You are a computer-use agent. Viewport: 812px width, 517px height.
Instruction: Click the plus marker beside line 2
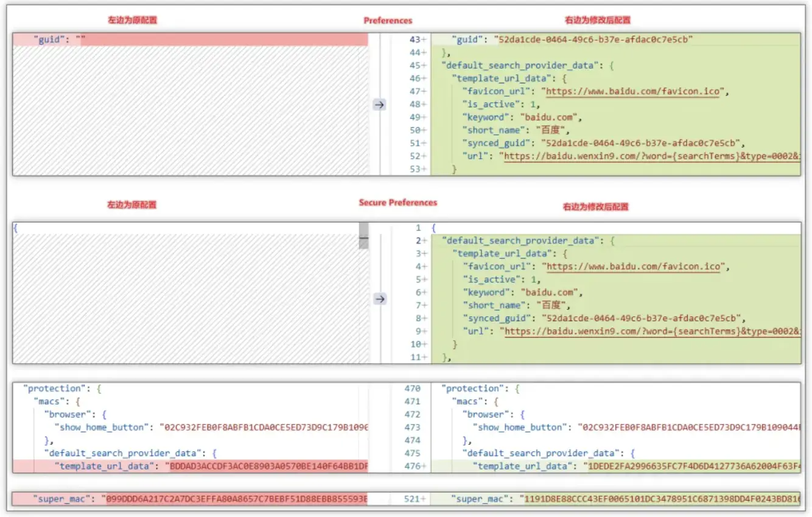pyautogui.click(x=424, y=241)
